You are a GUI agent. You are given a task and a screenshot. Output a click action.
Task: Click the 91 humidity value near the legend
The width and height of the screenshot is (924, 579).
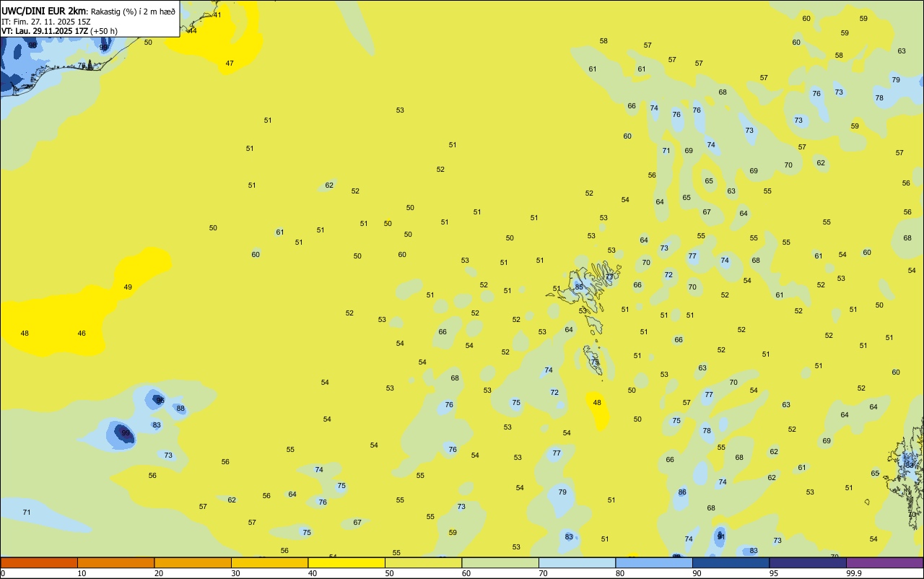click(x=720, y=537)
